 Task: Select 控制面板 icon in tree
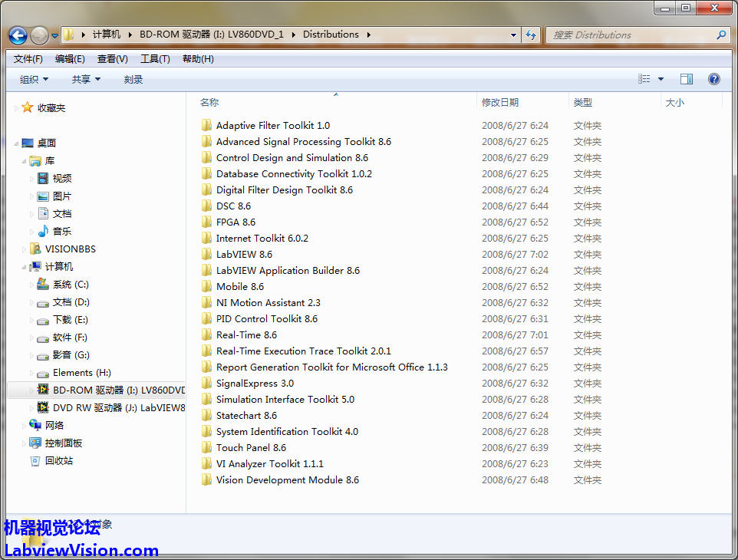point(35,443)
